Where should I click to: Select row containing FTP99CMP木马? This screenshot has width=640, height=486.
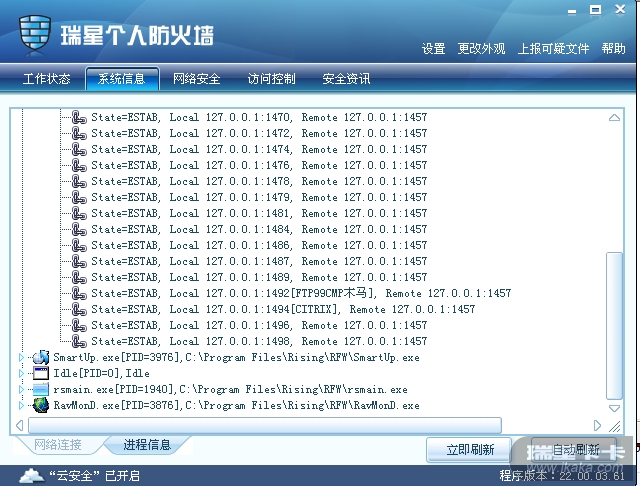coord(301,293)
